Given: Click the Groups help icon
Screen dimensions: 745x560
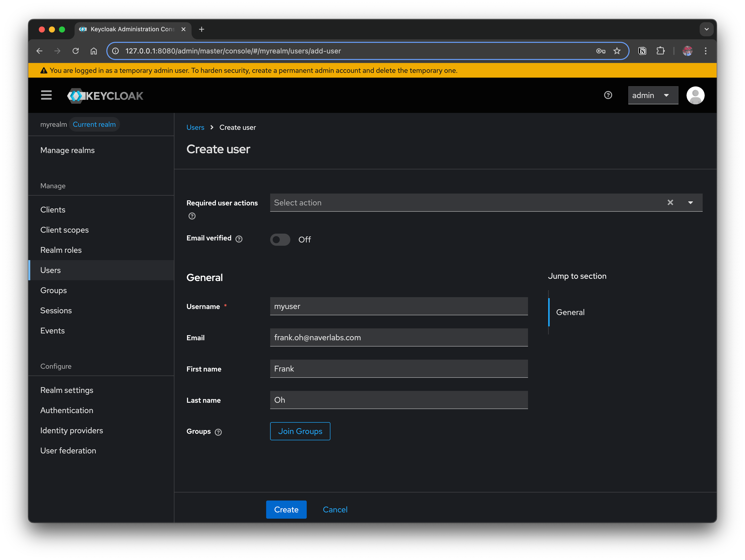Looking at the screenshot, I should pyautogui.click(x=218, y=432).
